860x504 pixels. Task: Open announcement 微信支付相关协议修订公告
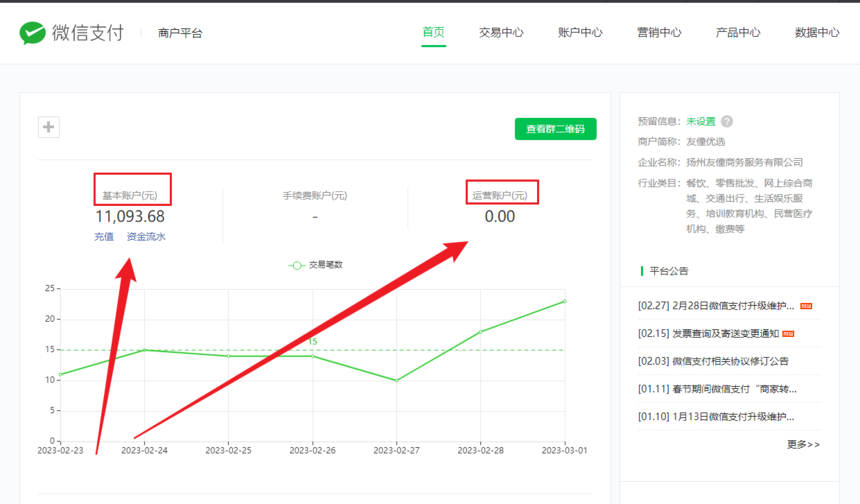pyautogui.click(x=713, y=361)
